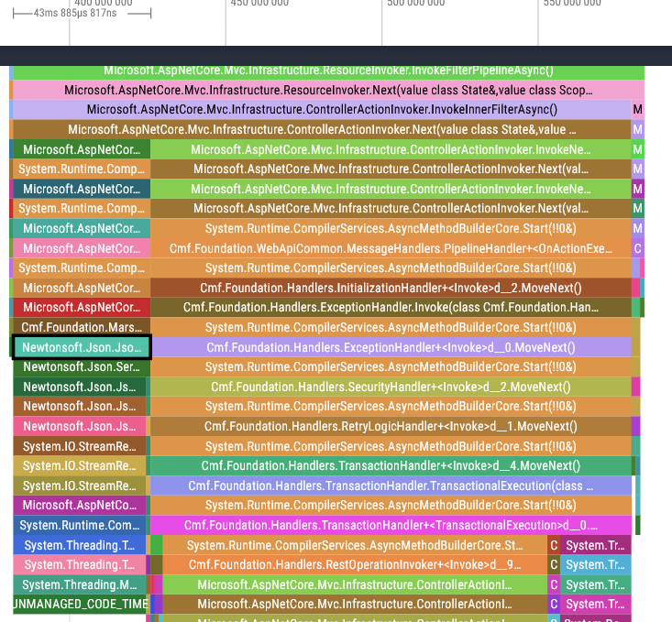Screen dimensions: 672x622
Task: Select the brown Newtonsoft.Json.Js… frame
Action: 79,406
